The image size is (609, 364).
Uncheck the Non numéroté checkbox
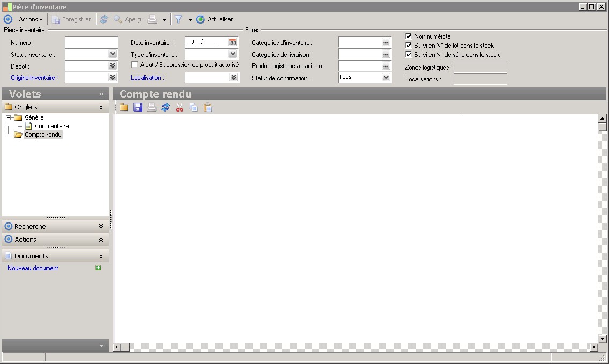[409, 36]
